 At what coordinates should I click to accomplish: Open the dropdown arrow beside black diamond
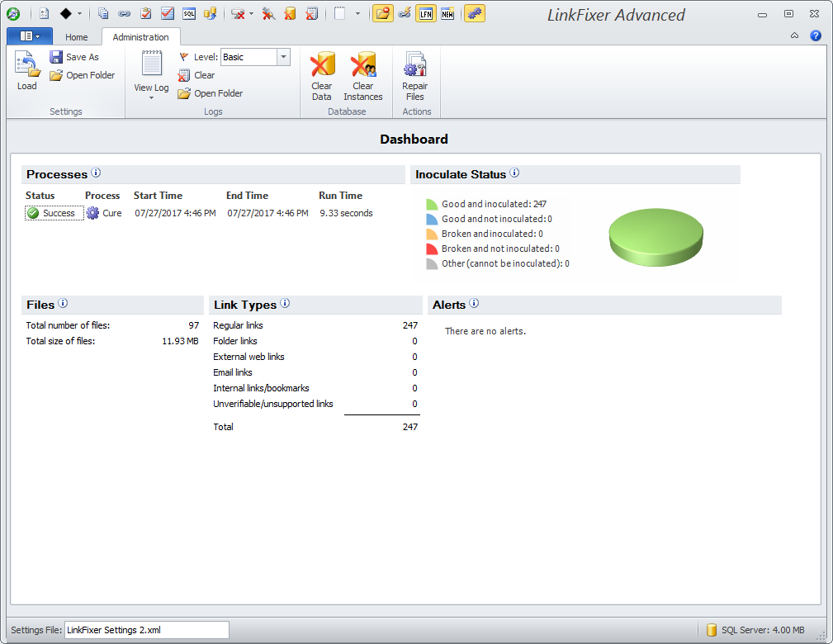[x=80, y=14]
